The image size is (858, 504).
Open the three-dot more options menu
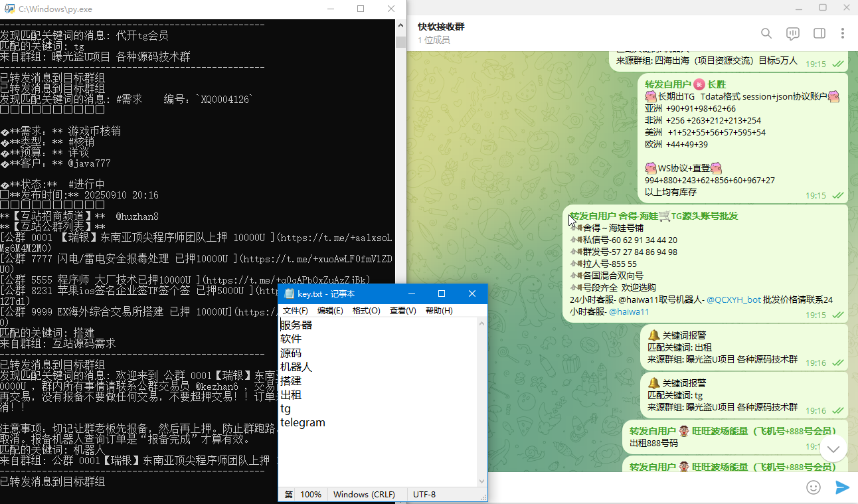point(843,33)
